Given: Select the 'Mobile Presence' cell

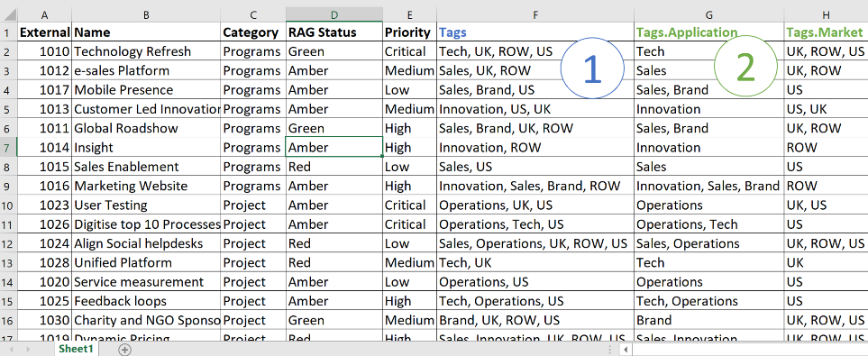Looking at the screenshot, I should click(146, 90).
